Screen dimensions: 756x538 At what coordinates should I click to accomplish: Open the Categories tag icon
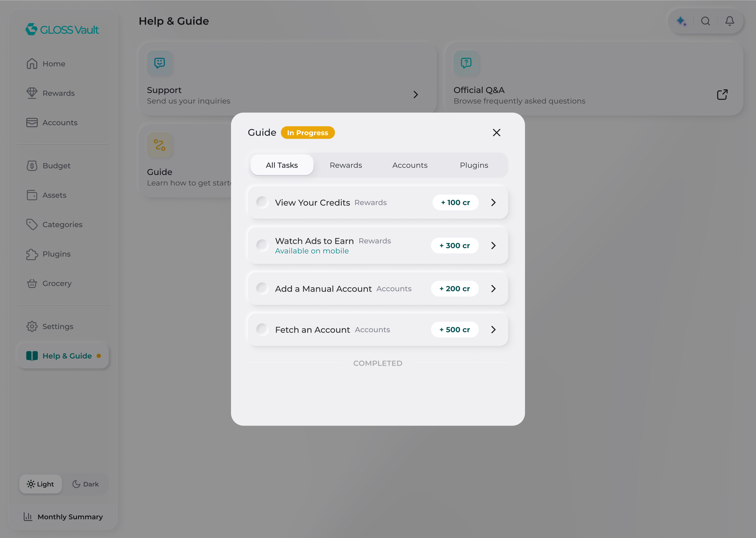click(32, 225)
